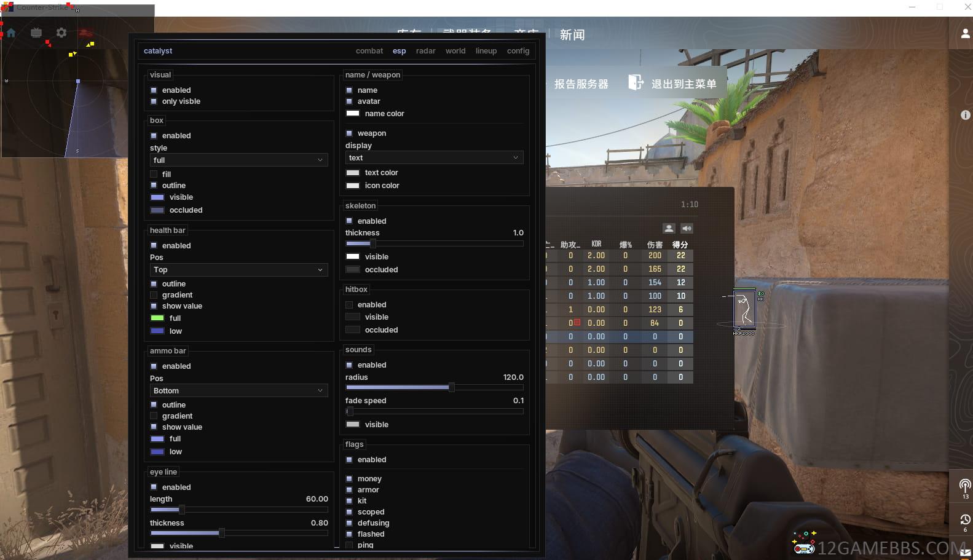This screenshot has width=973, height=560.
Task: Open the 新闻 tab in the game menu
Action: pos(572,35)
